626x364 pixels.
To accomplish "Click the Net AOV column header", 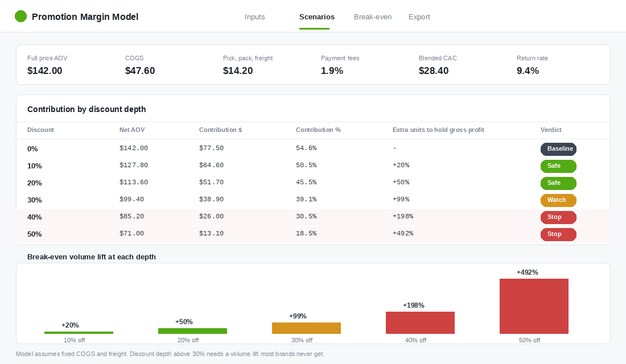I will click(132, 130).
